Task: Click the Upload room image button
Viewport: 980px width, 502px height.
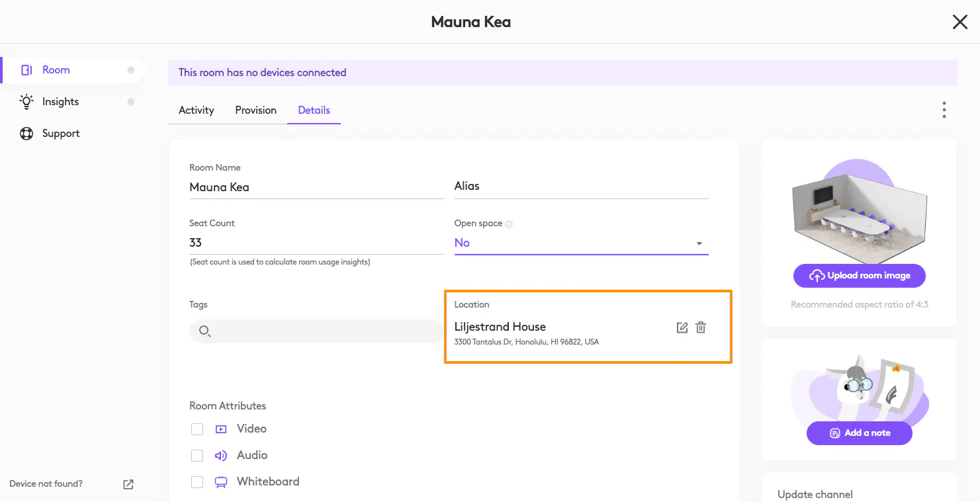Action: tap(859, 276)
